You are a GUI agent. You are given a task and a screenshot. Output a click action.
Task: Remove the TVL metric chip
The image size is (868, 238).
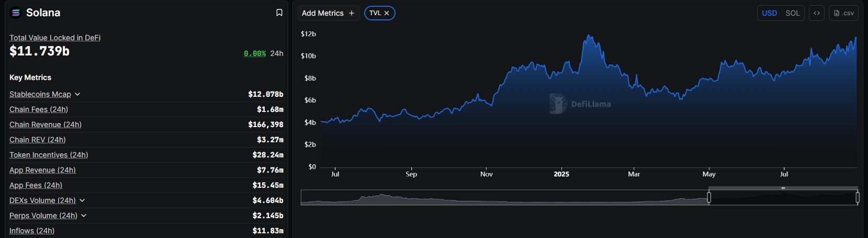coord(387,13)
